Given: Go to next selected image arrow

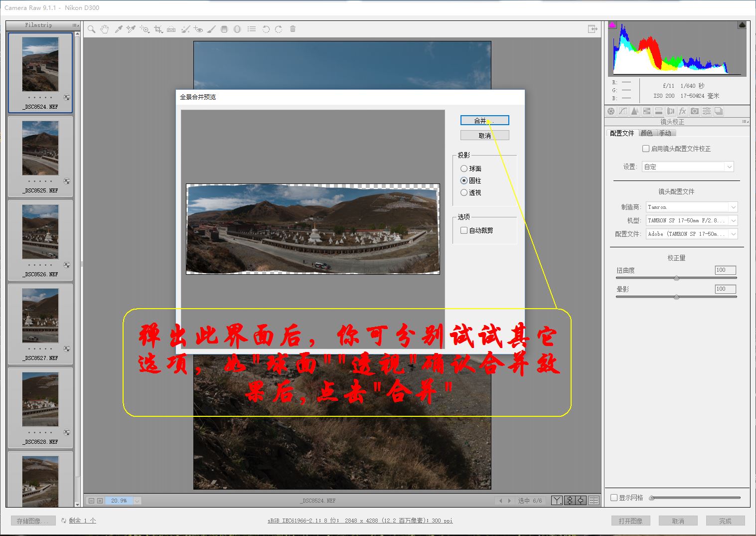Looking at the screenshot, I should click(x=509, y=501).
